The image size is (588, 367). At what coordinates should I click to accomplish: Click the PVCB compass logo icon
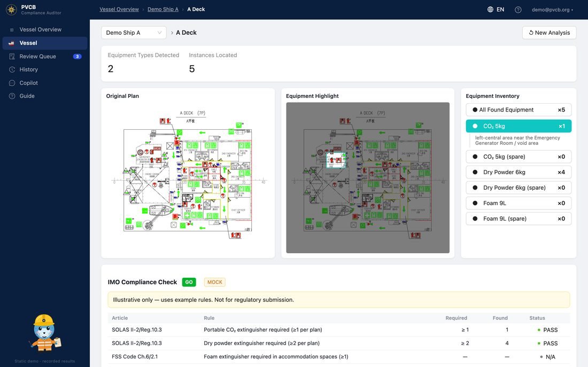(x=12, y=10)
